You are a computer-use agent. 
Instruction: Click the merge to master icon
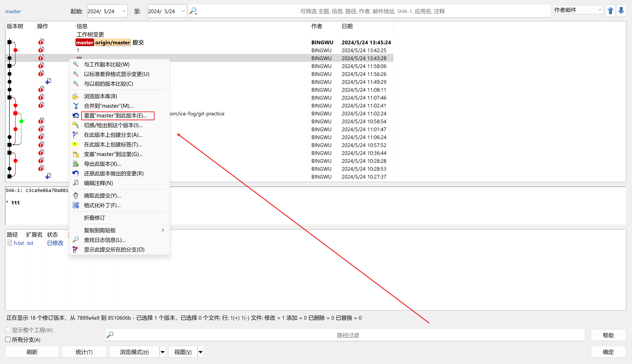(76, 106)
